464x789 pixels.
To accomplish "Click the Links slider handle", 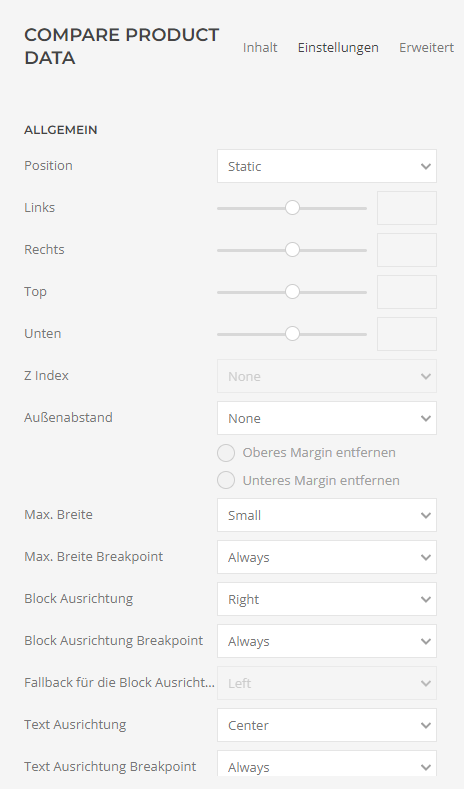I will tap(292, 208).
